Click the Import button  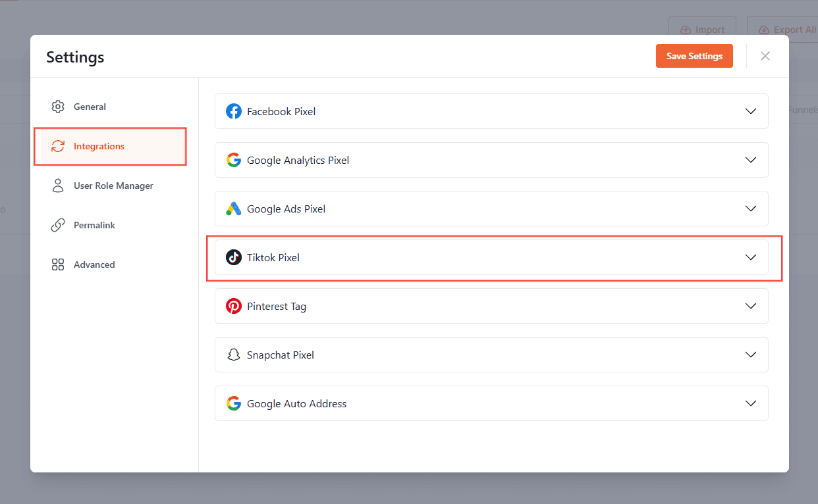pyautogui.click(x=702, y=30)
